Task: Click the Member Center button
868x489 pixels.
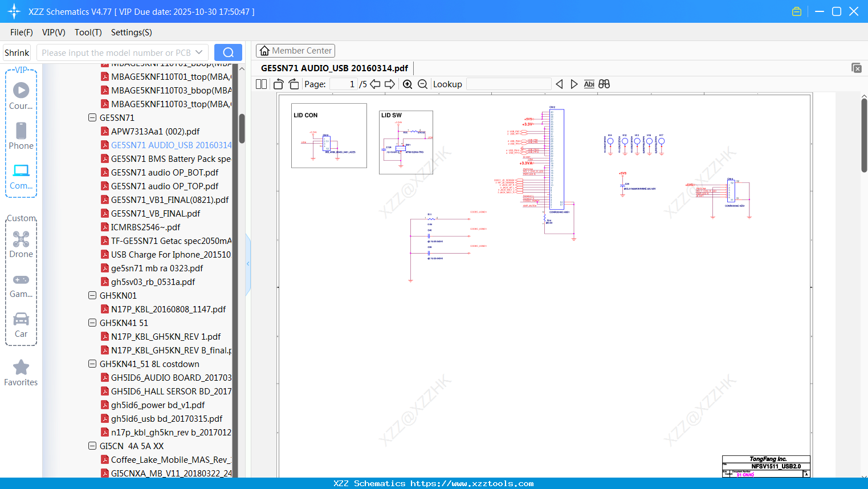Action: pyautogui.click(x=295, y=51)
